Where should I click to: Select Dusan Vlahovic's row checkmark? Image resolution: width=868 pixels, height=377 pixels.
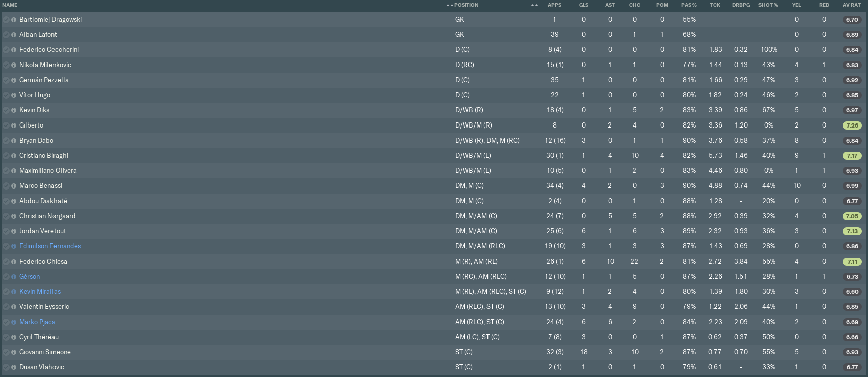coord(6,367)
